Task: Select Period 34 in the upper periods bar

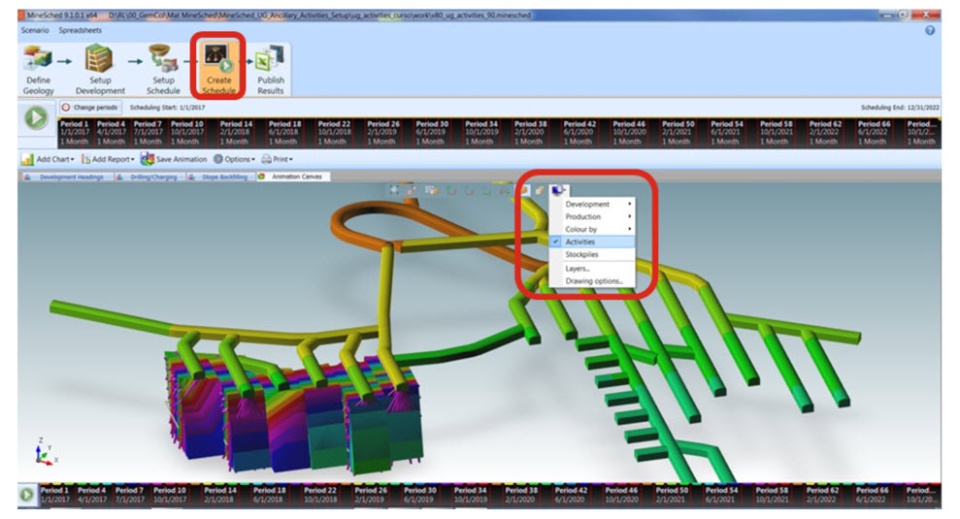Action: pyautogui.click(x=481, y=133)
